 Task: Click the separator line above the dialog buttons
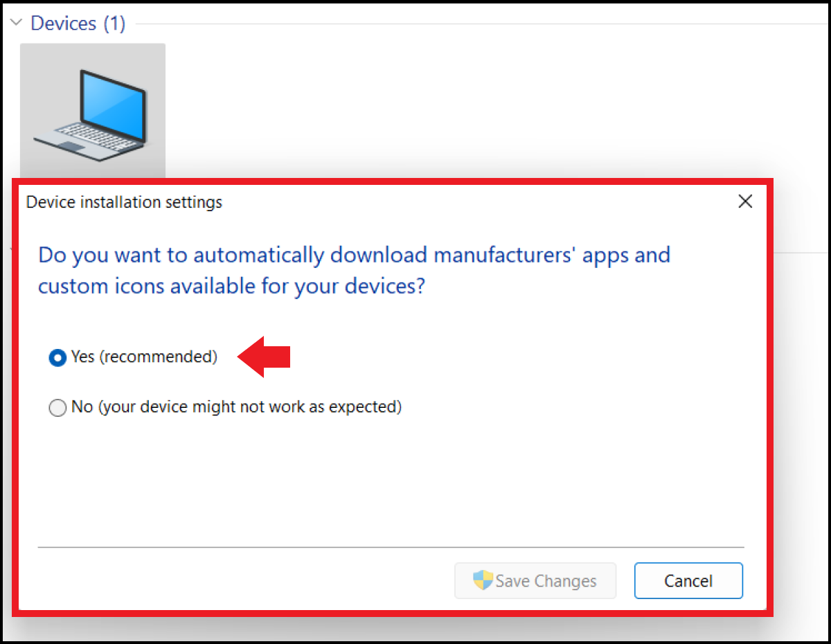pyautogui.click(x=391, y=547)
